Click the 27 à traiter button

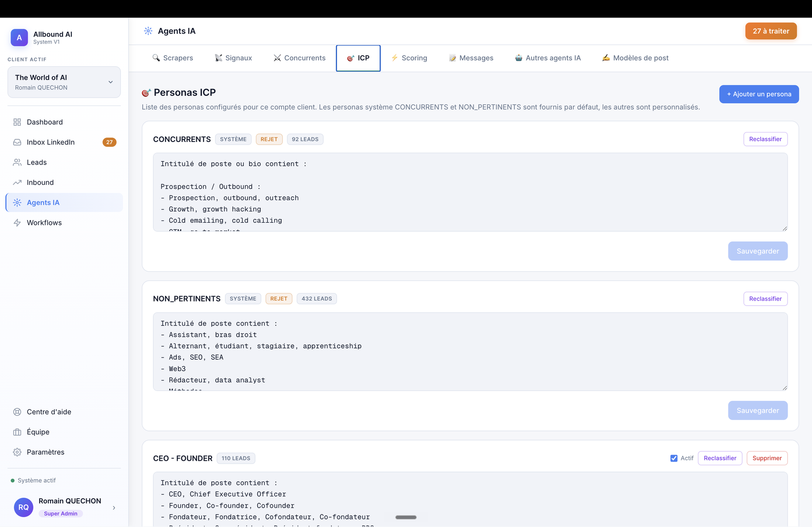click(771, 31)
